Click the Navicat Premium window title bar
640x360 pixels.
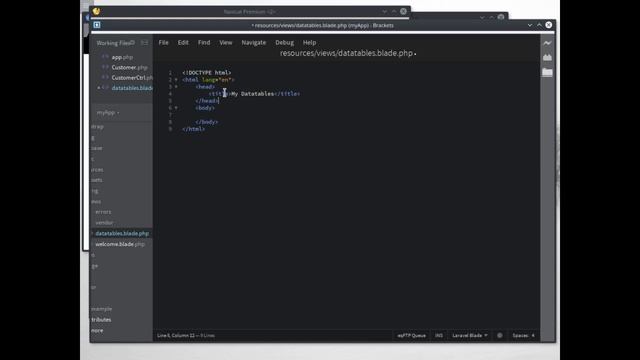[249, 11]
